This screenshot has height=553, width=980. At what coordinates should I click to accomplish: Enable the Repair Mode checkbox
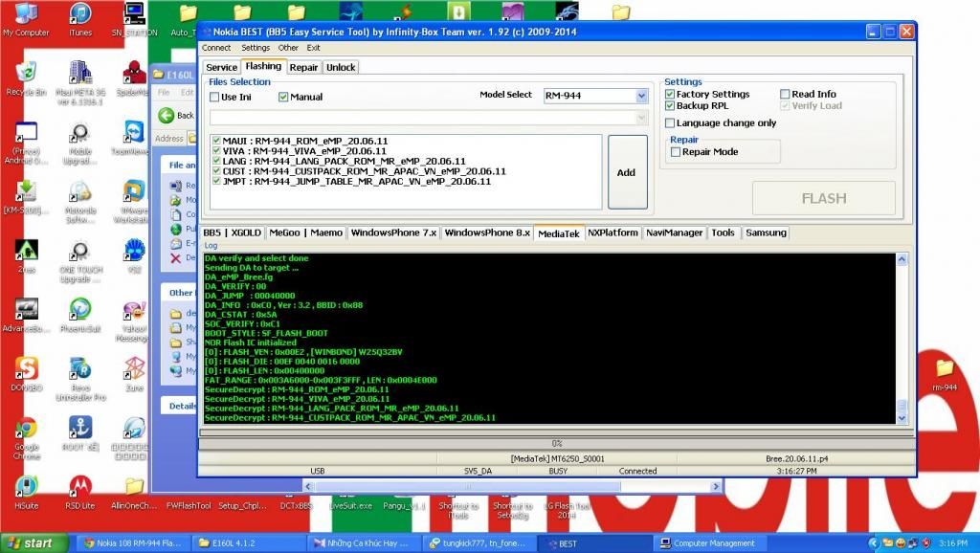pos(675,152)
